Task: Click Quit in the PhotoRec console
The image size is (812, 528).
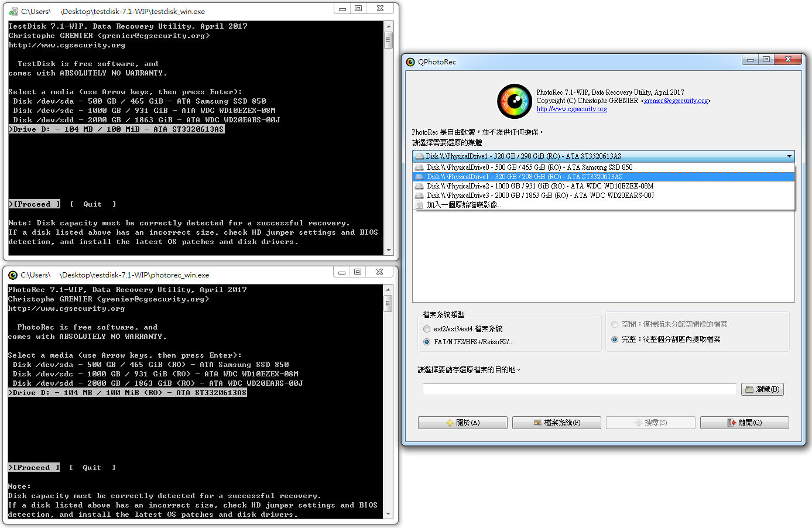Action: point(92,468)
